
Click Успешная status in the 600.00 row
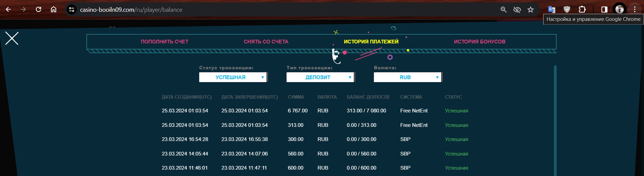pyautogui.click(x=457, y=168)
